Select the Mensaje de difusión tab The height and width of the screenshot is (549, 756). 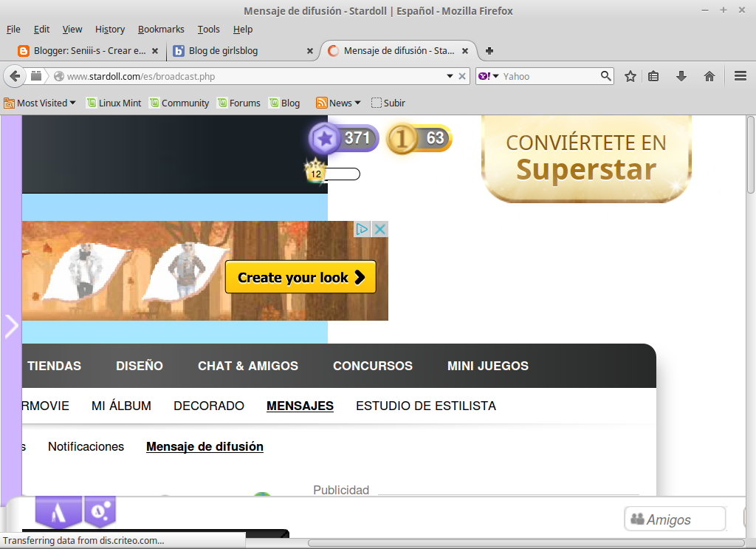click(398, 51)
